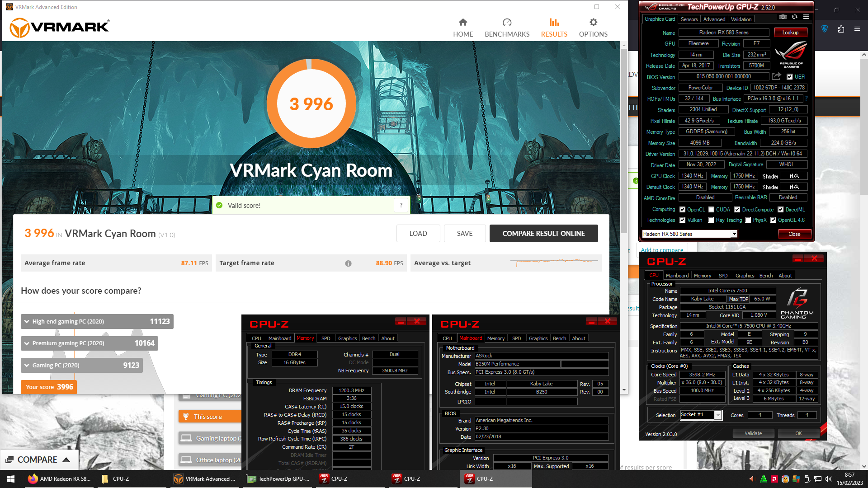Click VRMark Advanced taskbar item
868x488 pixels.
click(206, 479)
